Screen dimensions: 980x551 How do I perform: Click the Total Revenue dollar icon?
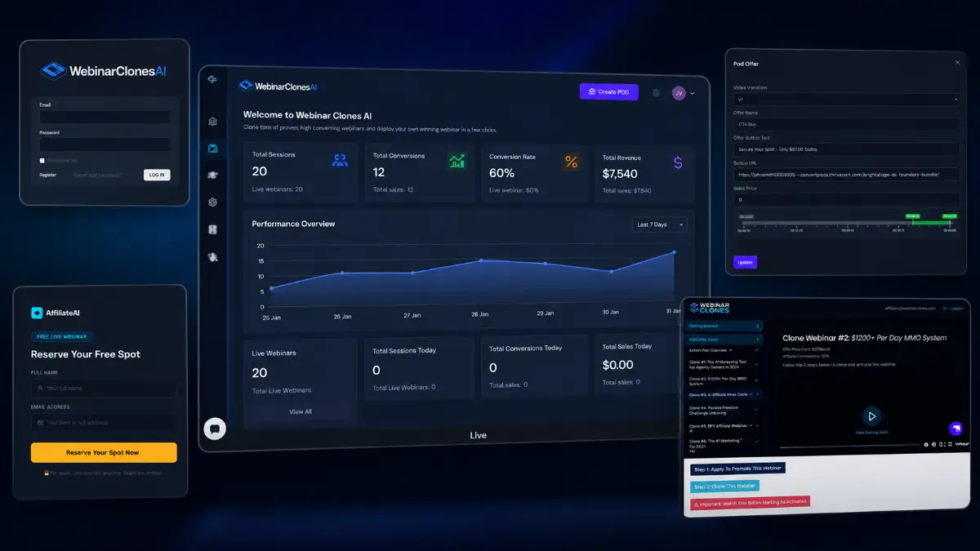click(678, 162)
